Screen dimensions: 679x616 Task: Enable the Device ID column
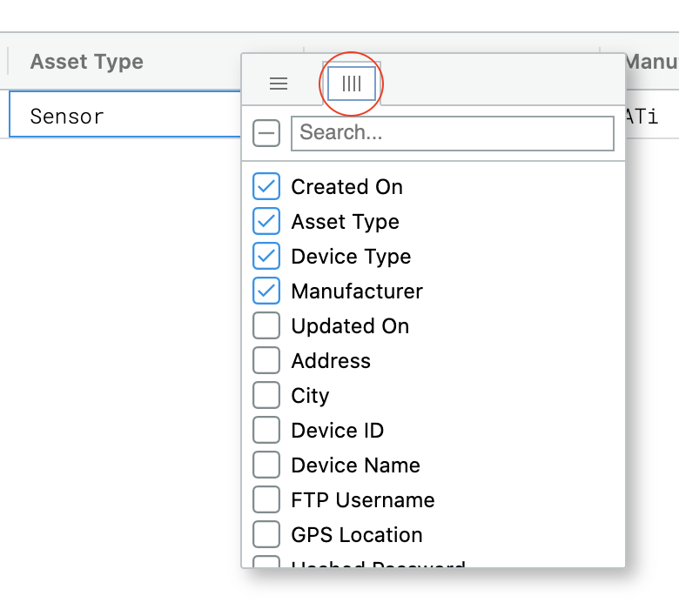(266, 430)
